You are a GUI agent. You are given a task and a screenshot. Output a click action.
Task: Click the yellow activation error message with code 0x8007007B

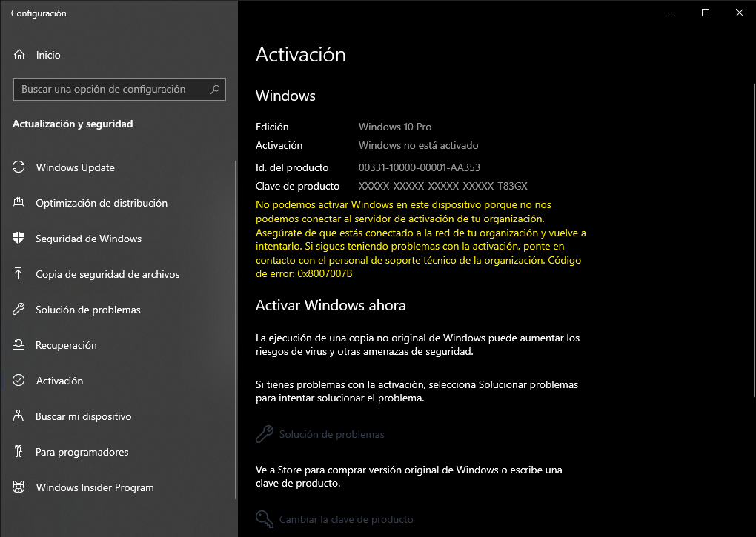[421, 239]
